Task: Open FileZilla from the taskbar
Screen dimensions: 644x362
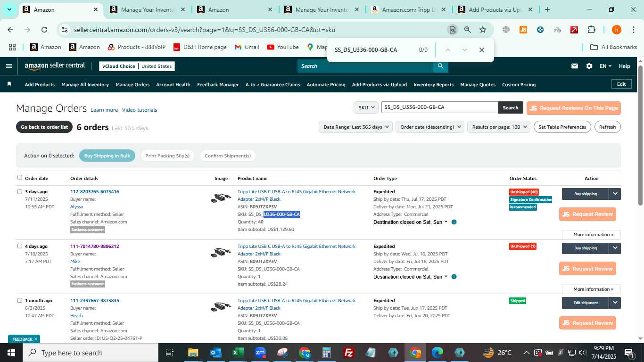Action: click(x=349, y=353)
